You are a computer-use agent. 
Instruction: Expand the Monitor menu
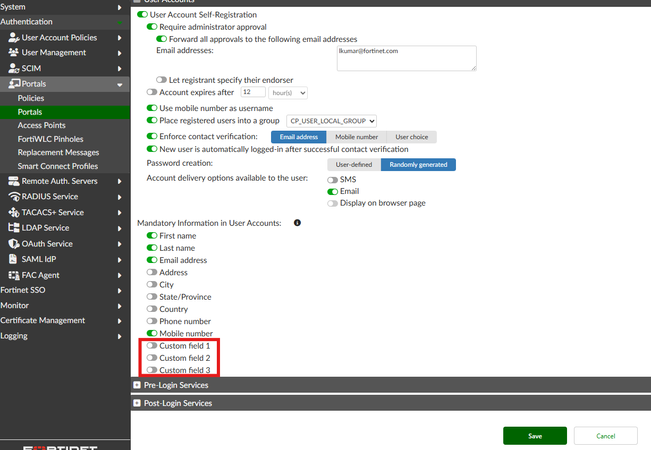[120, 306]
